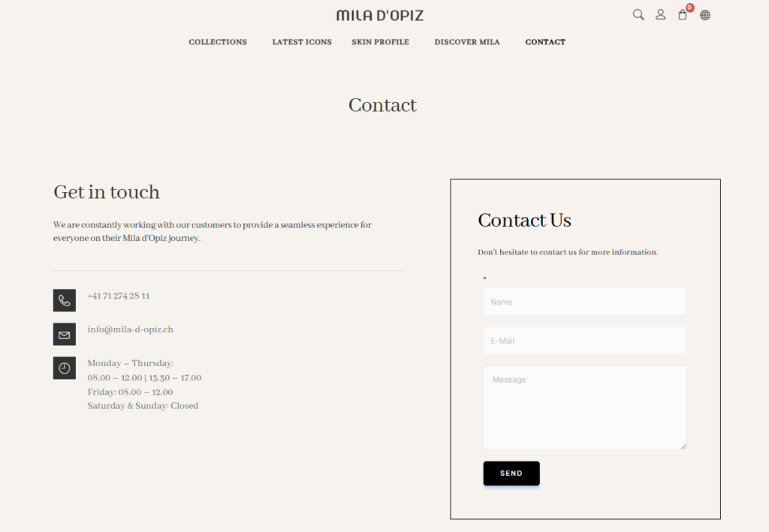Image resolution: width=769 pixels, height=532 pixels.
Task: Select the Contact navigation item
Action: 545,42
